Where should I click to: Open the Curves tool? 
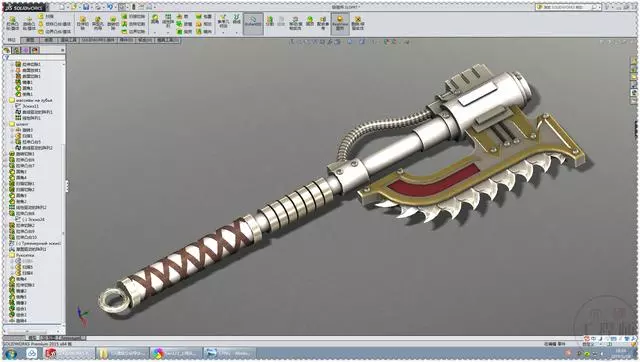tap(237, 20)
